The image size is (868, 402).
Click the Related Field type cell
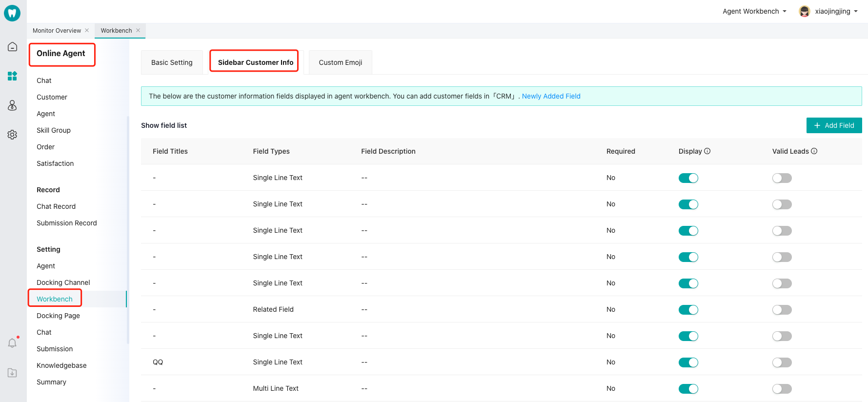pyautogui.click(x=273, y=309)
